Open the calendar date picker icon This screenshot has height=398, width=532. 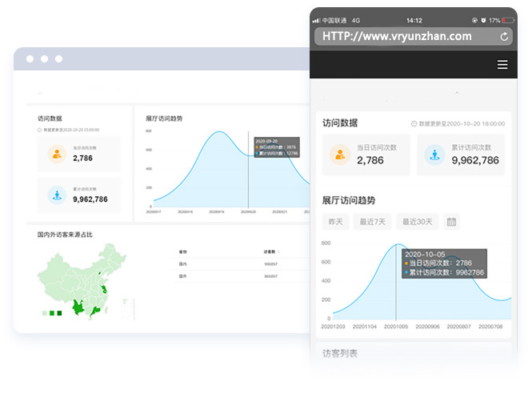point(451,222)
